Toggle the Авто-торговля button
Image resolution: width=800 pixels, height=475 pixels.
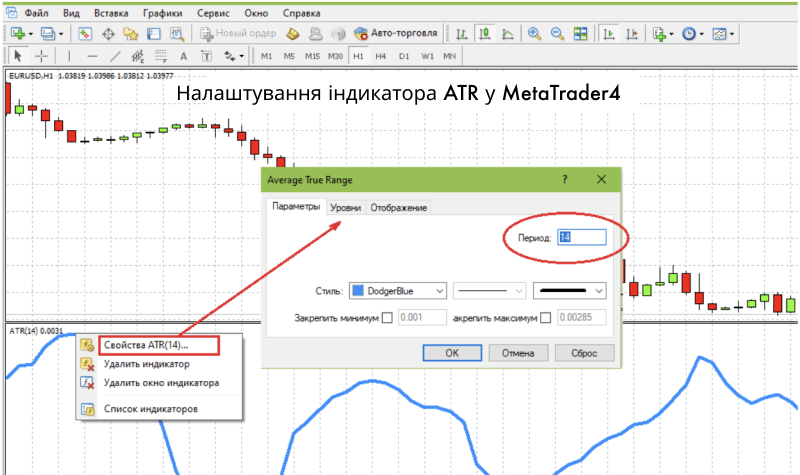point(395,33)
